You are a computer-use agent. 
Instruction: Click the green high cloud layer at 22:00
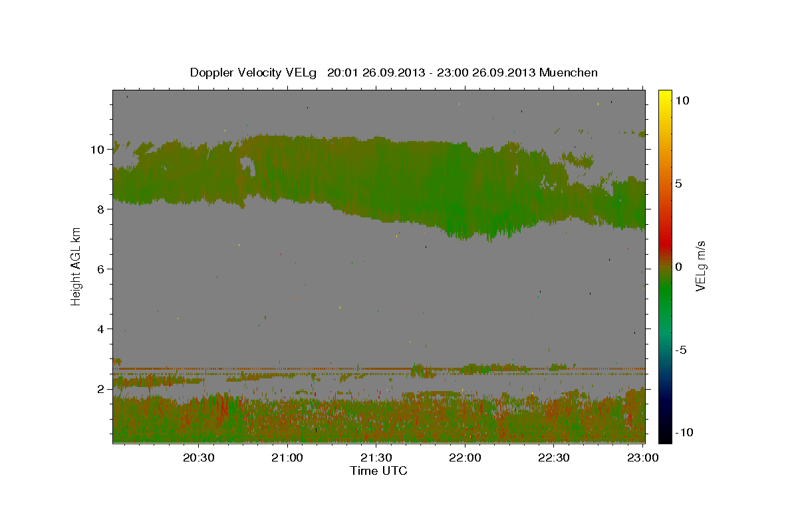465,190
